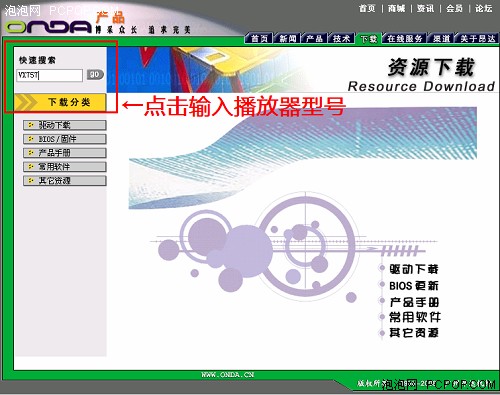Click BIOS更新 in the lower right list
Screen dimensions: 500x395
(x=414, y=286)
